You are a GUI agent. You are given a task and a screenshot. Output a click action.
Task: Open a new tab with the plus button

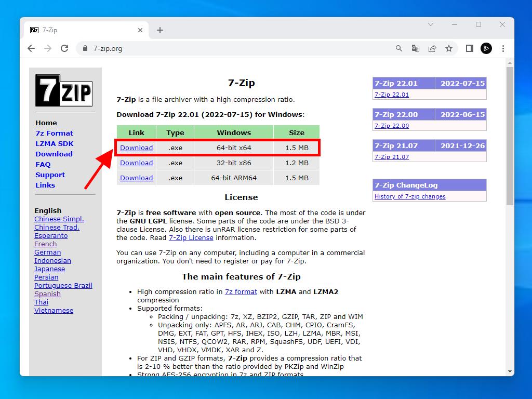point(160,30)
